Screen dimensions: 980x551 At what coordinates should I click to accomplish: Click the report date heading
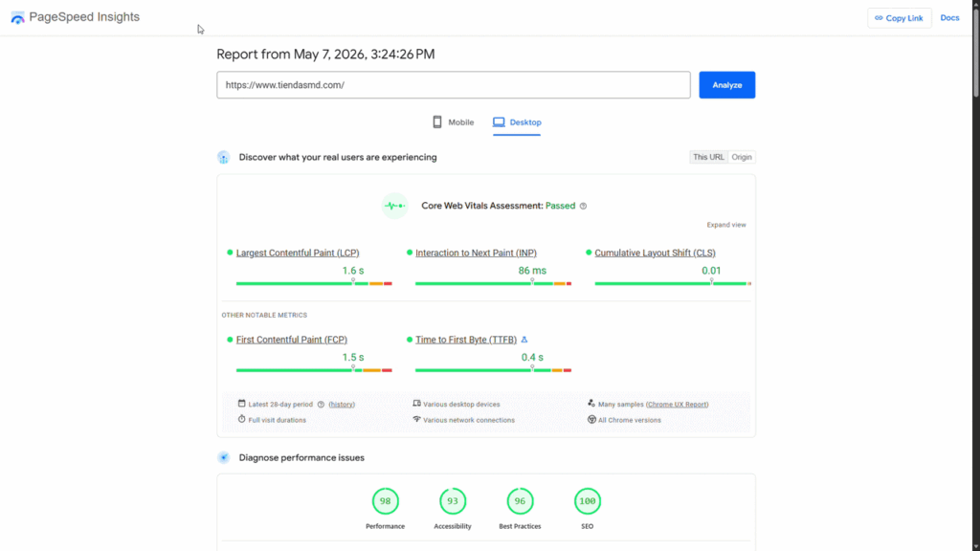(325, 55)
